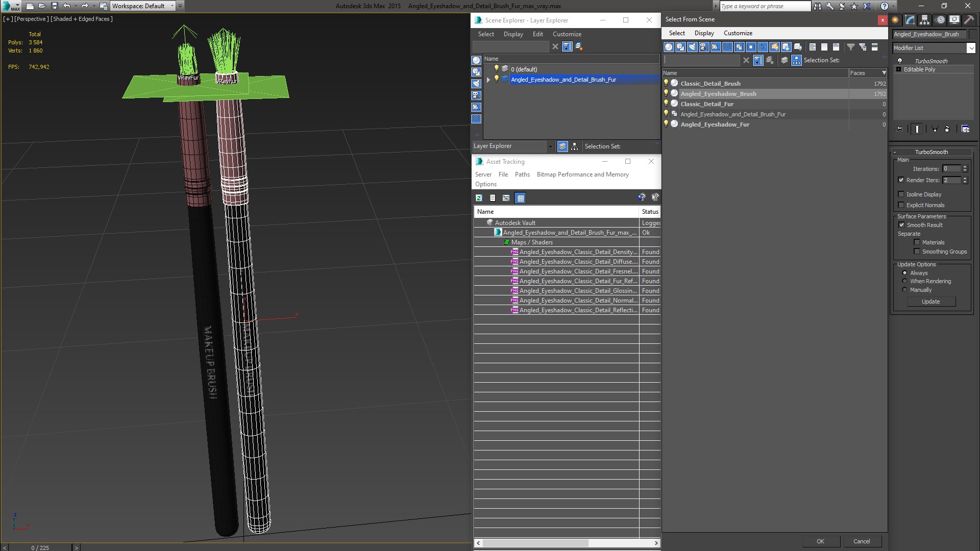
Task: Toggle Display Cameras filter icon
Action: pos(704,47)
